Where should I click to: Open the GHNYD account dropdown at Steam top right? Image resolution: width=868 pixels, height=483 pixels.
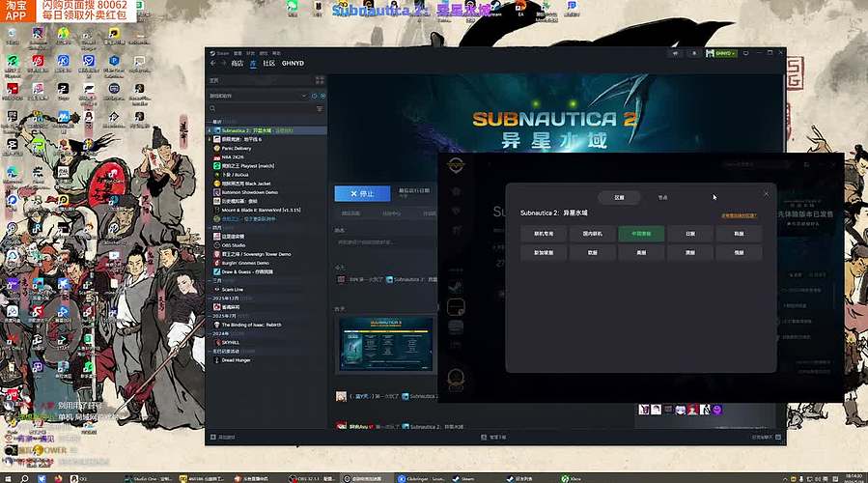coord(720,53)
